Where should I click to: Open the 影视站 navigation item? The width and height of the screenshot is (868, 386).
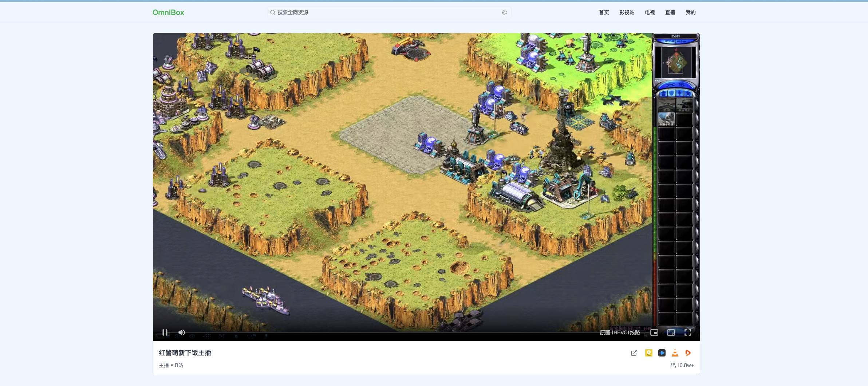627,12
